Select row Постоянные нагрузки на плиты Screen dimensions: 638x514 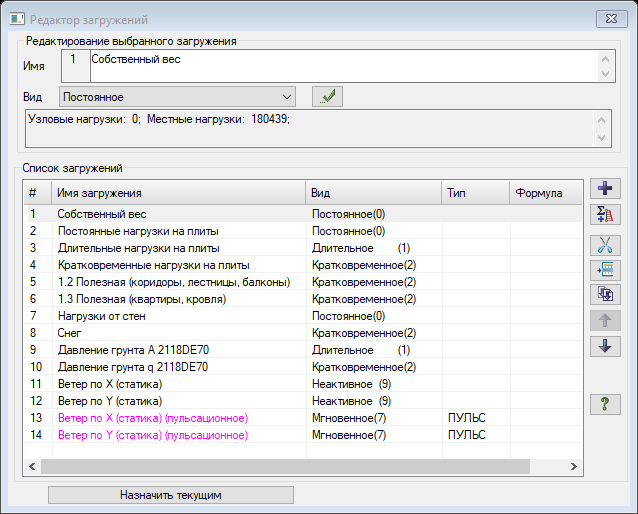[x=303, y=231]
